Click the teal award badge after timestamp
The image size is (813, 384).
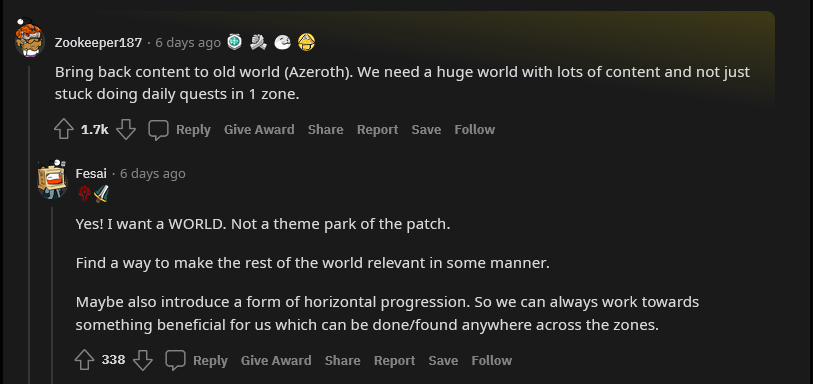[x=235, y=42]
